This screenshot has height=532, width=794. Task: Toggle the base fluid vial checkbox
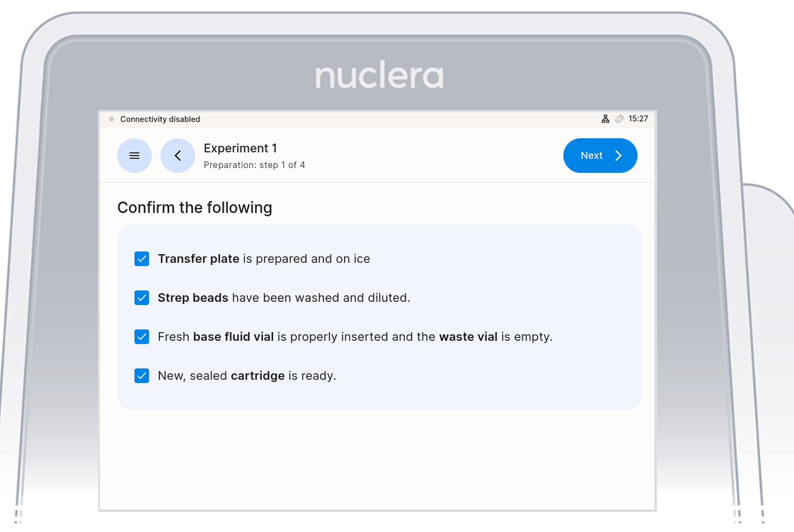coord(142,337)
